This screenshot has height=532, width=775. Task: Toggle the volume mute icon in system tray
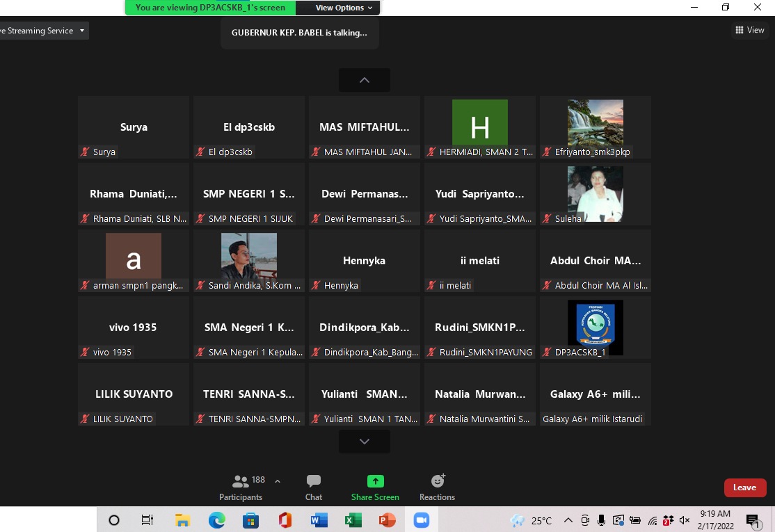(684, 520)
